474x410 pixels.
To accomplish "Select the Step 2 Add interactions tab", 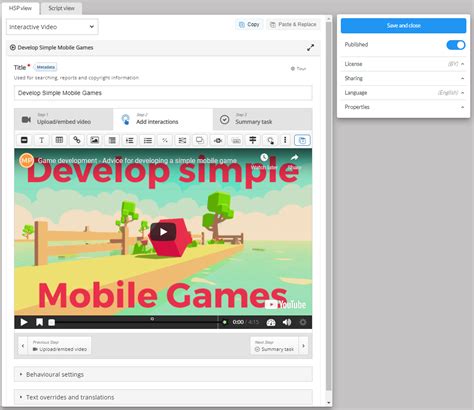I will pyautogui.click(x=163, y=119).
